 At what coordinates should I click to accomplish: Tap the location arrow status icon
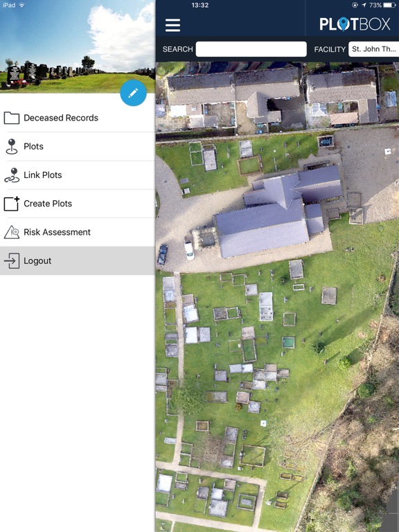click(364, 5)
